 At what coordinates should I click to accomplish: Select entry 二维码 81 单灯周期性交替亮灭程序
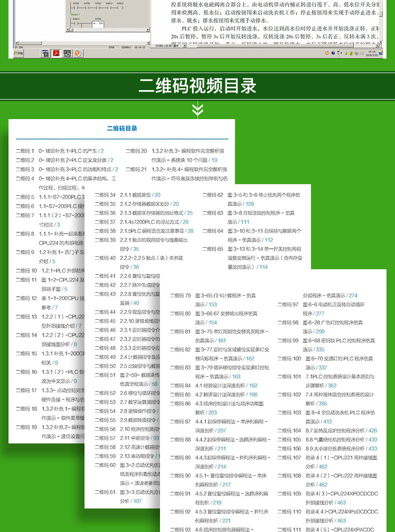tap(219, 336)
